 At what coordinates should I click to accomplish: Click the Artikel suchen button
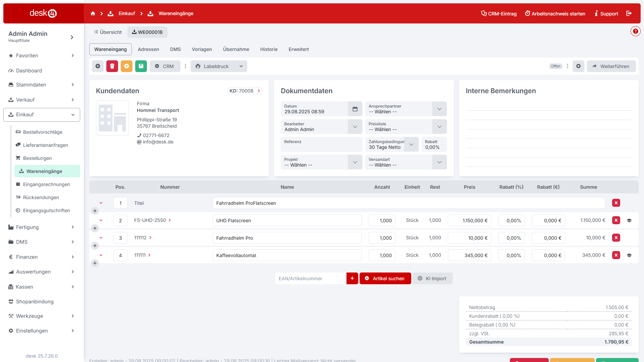point(385,279)
